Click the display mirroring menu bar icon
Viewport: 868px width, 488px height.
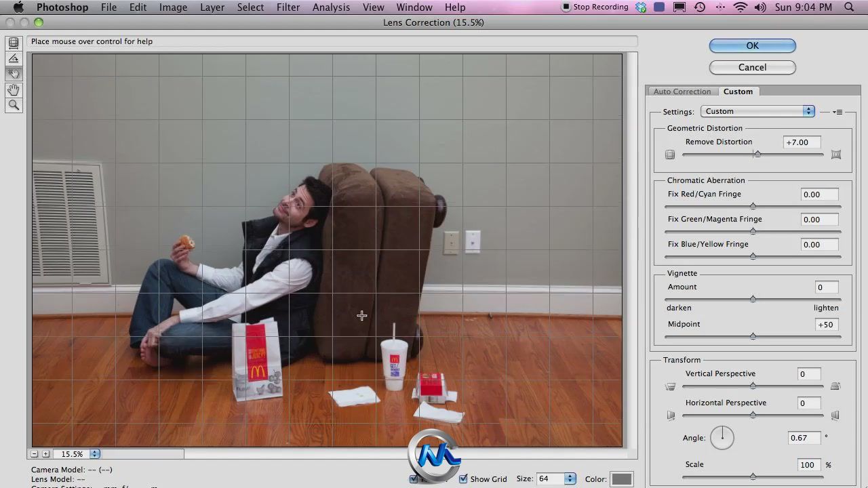tap(679, 7)
